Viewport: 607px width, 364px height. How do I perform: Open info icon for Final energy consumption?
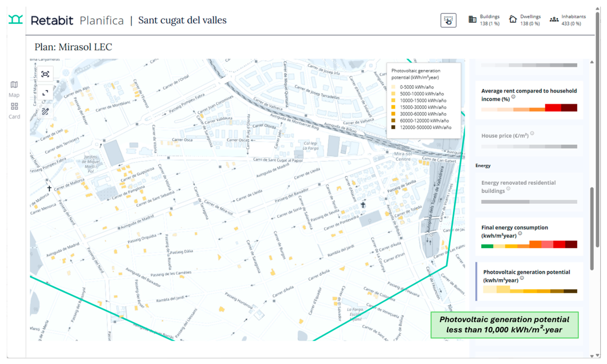(520, 233)
